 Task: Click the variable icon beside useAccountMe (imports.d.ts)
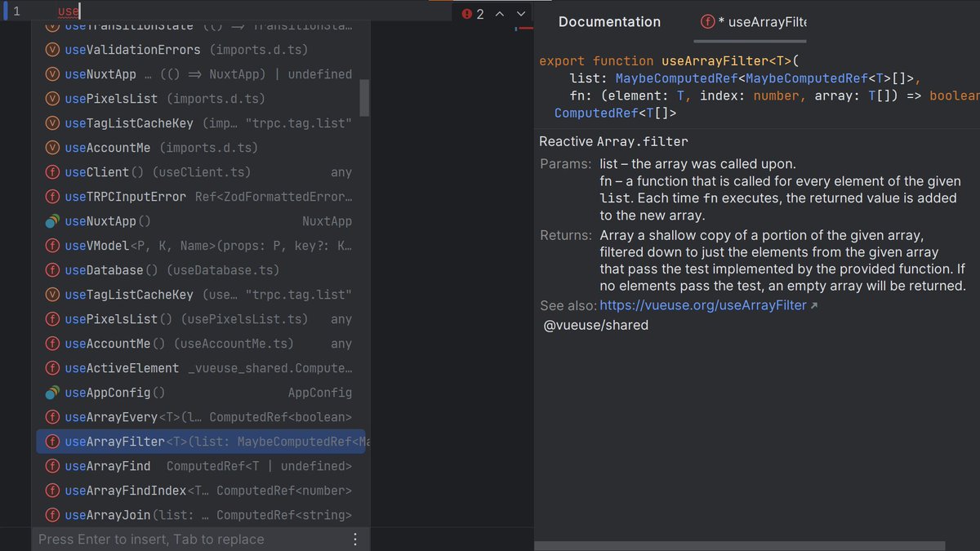(52, 148)
